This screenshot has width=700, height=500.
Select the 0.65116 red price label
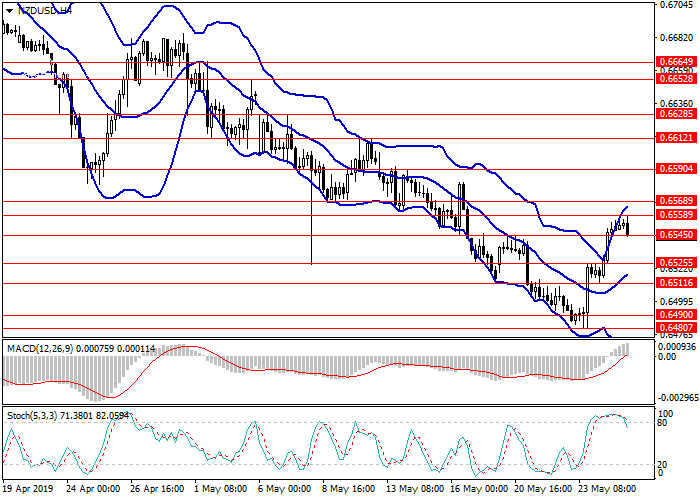676,283
